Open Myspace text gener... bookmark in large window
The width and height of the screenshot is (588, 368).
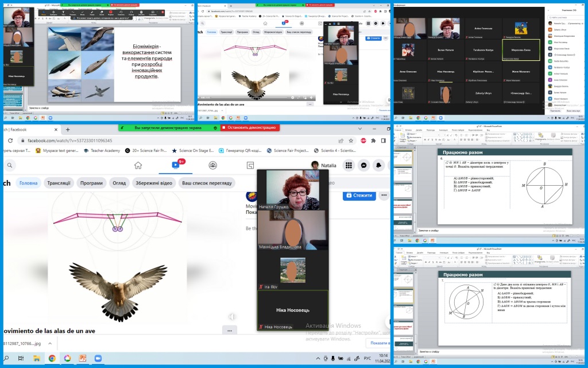57,151
